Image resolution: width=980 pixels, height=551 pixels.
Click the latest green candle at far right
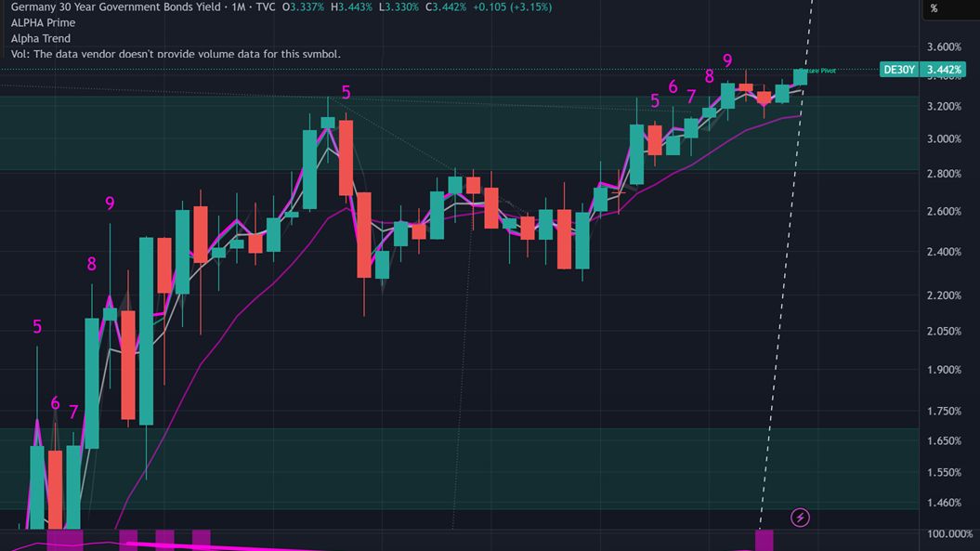pyautogui.click(x=800, y=77)
